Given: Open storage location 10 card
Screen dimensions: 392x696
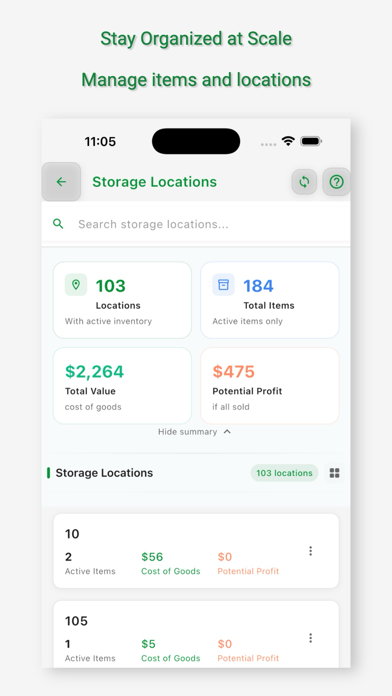Looking at the screenshot, I should click(x=196, y=551).
